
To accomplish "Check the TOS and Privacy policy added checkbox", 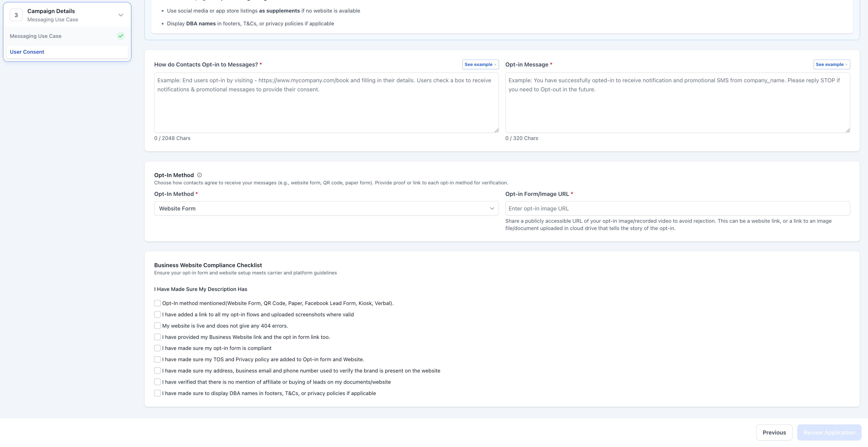I will (157, 359).
